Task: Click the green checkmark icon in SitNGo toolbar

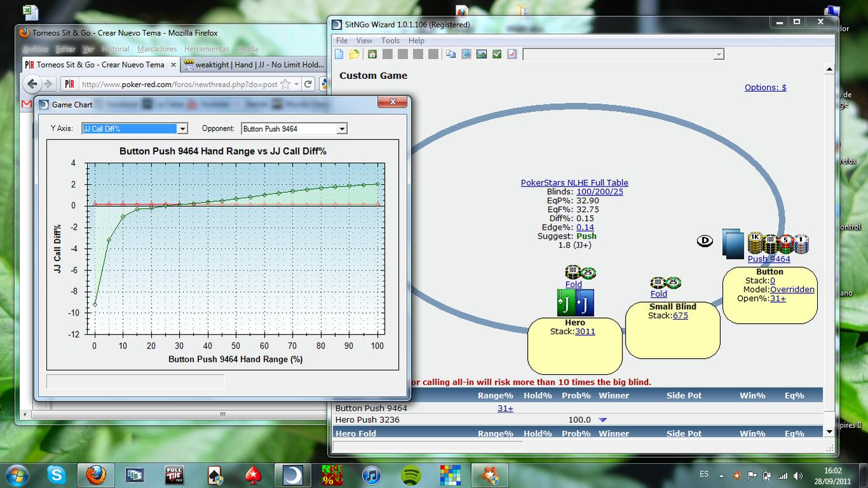Action: point(497,55)
